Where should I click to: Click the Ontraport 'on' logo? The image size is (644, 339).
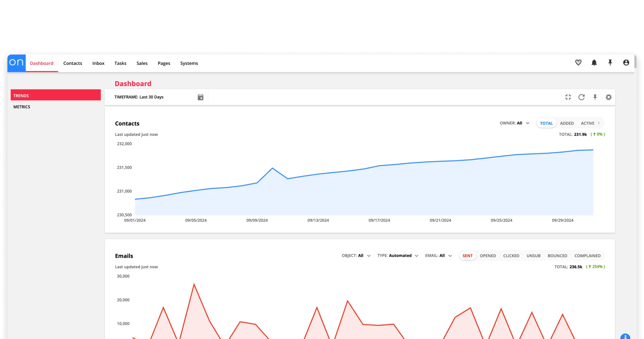(16, 63)
